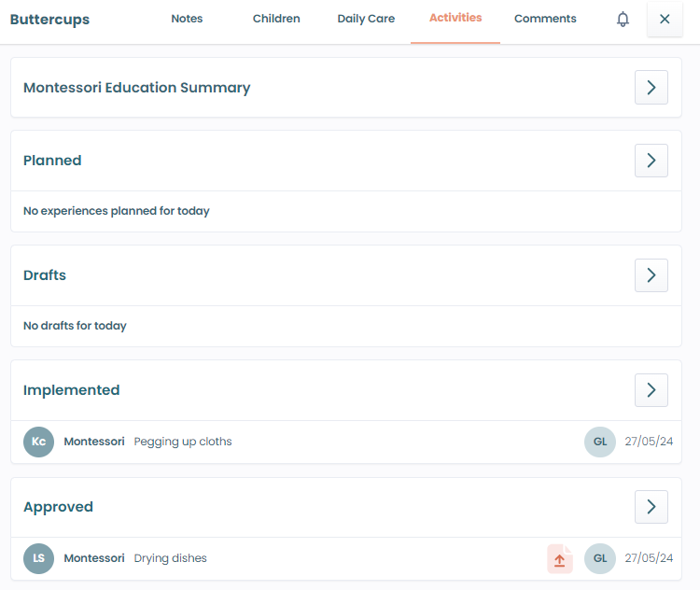Expand the Drafts section arrow
The height and width of the screenshot is (590, 700).
pyautogui.click(x=651, y=275)
